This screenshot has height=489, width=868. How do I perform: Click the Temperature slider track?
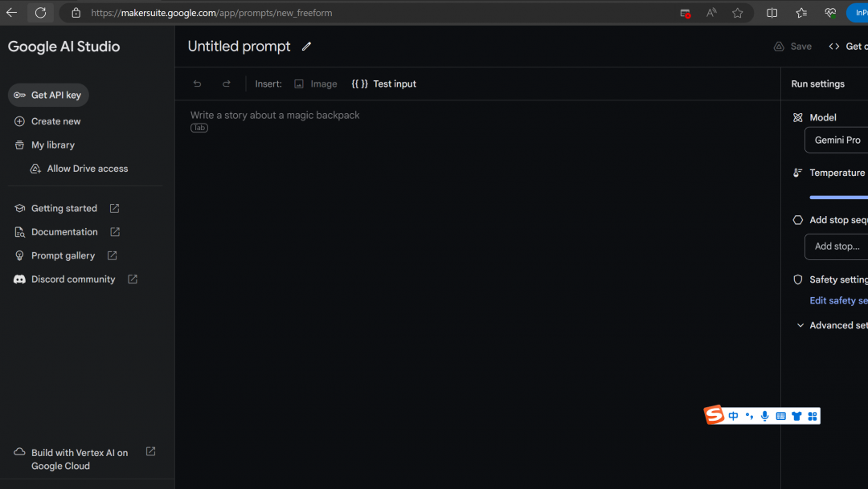[838, 197]
